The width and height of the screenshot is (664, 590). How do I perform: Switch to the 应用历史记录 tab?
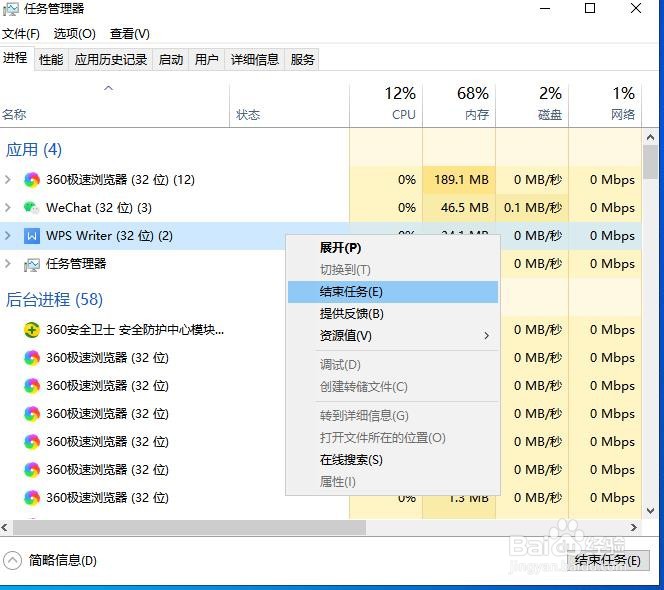111,59
